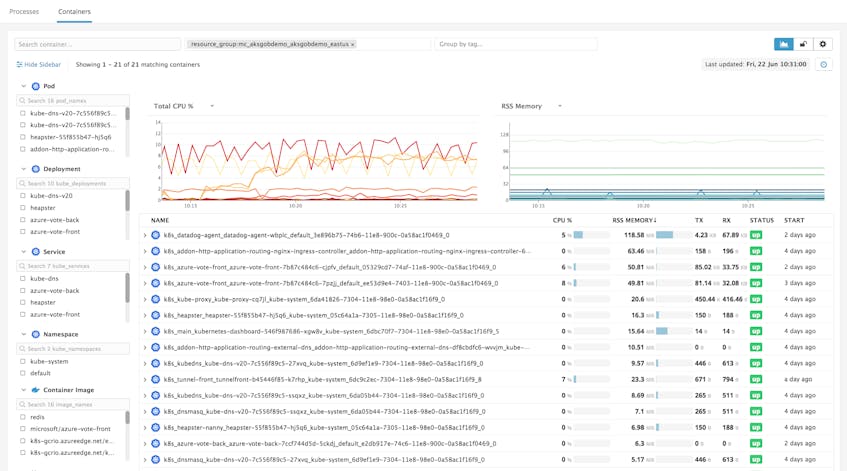This screenshot has height=471, width=847.
Task: Click the Total CPU % line chart
Action: (x=317, y=161)
